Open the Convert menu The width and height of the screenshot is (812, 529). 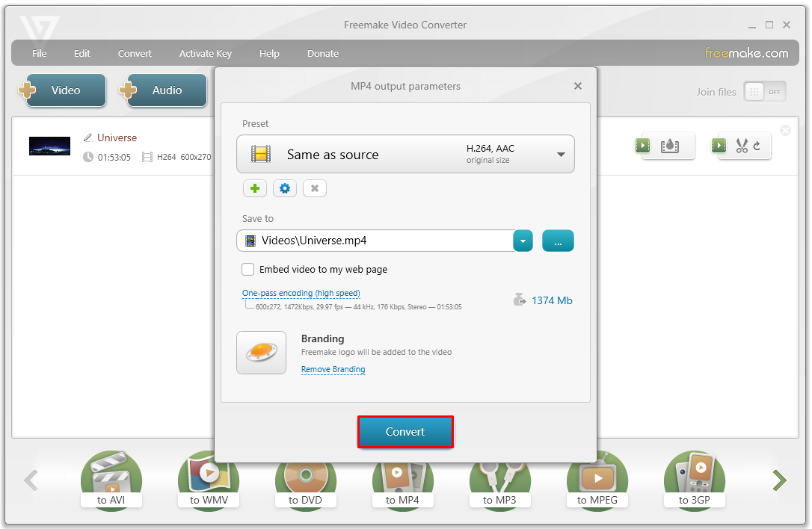(135, 53)
